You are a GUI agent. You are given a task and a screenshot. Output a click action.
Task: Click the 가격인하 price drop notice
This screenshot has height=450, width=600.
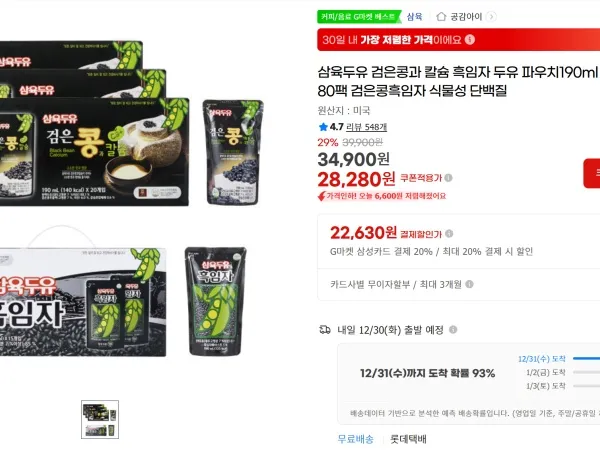coord(382,196)
